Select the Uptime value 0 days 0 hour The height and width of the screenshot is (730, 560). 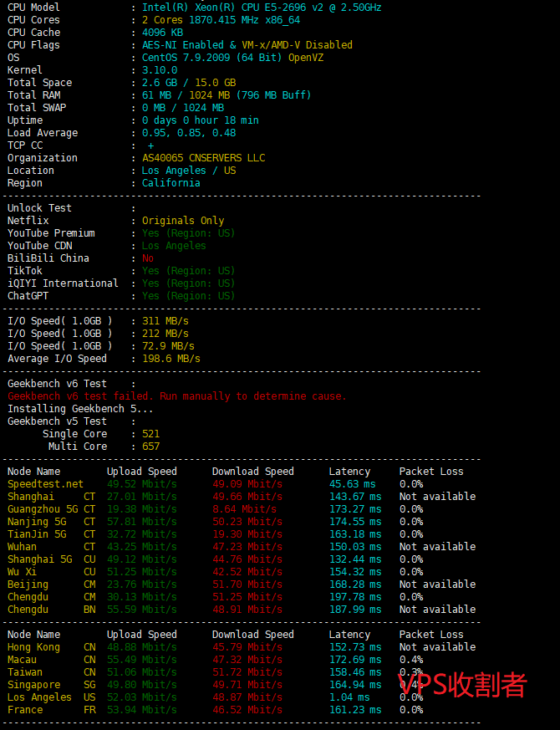(200, 120)
